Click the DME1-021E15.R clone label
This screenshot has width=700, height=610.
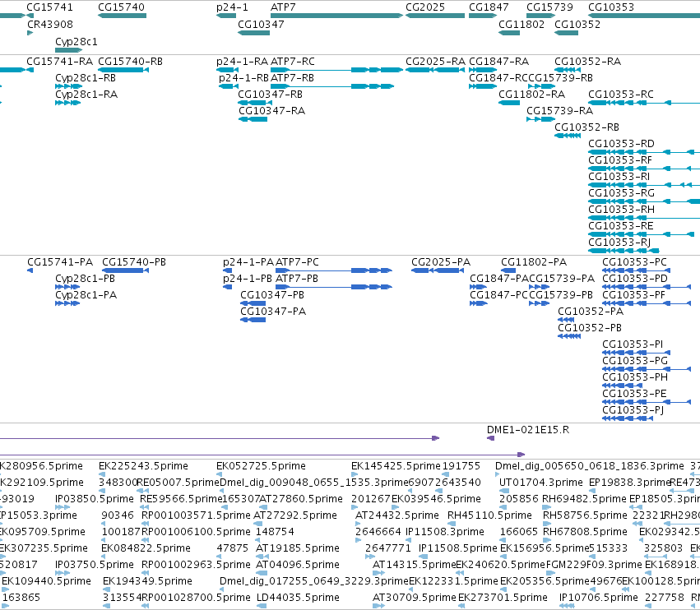click(528, 430)
